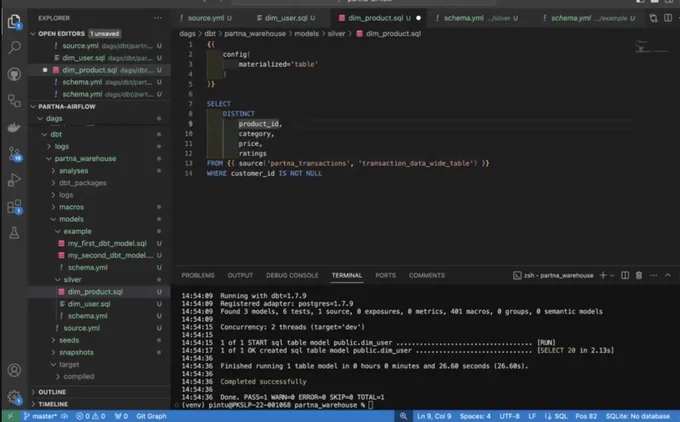
Task: Switch to the schema.yml silver editor tab
Action: (476, 18)
